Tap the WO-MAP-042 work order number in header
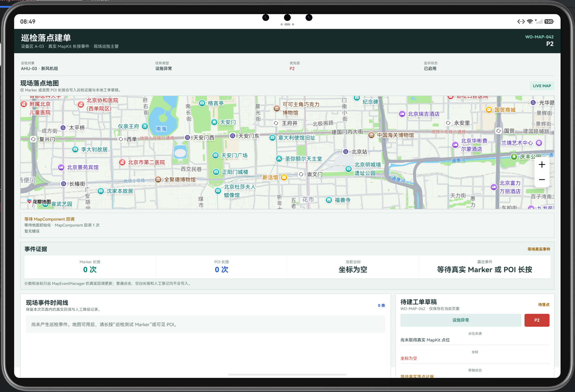The image size is (575, 392). coord(539,37)
